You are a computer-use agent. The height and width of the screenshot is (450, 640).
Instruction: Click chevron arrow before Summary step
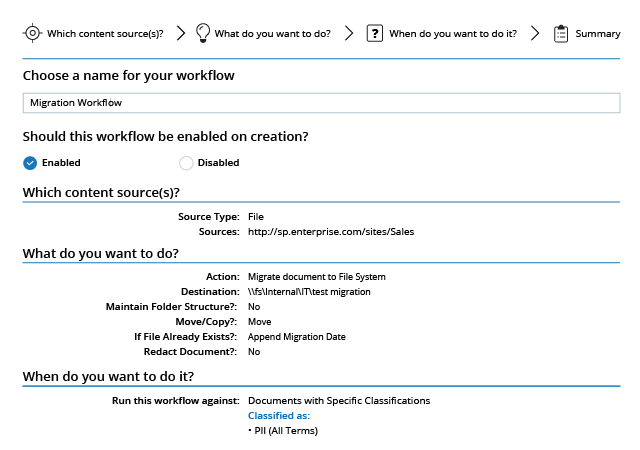[x=535, y=33]
